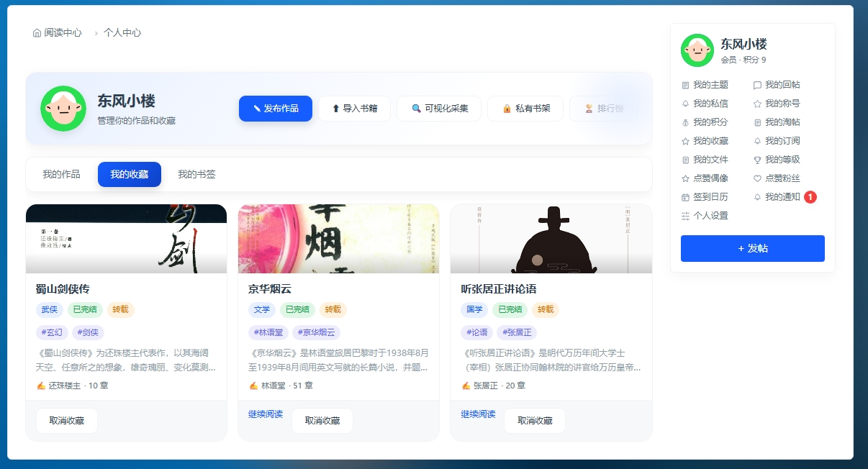
Task: Click the 点赞粉丝 heart icon
Action: 757,178
